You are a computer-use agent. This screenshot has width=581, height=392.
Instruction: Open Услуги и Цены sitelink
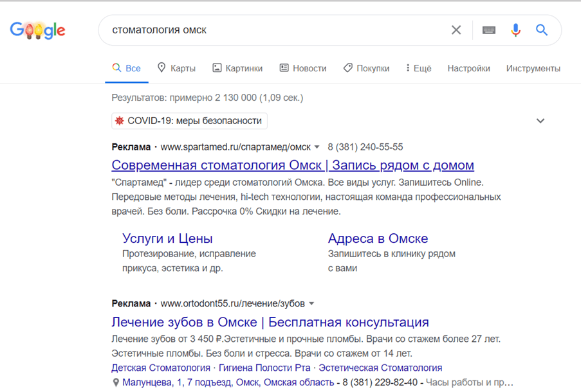(167, 238)
